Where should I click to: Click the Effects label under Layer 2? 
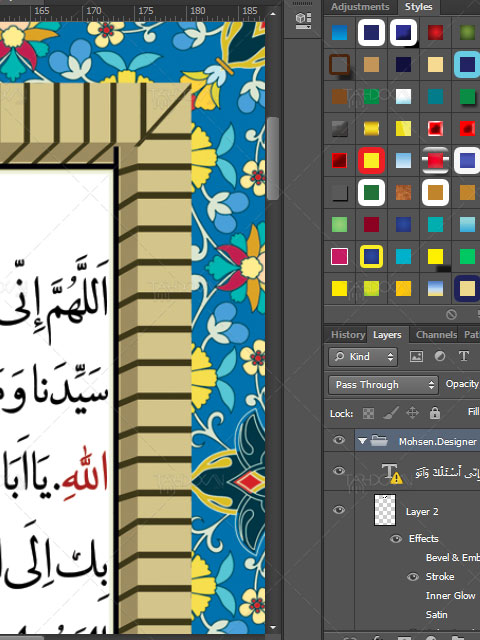coord(424,539)
